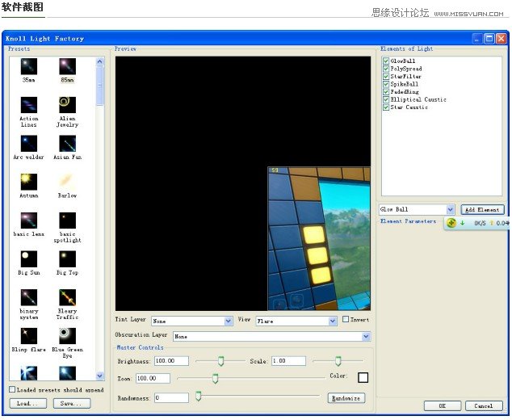The width and height of the screenshot is (512, 420).
Task: Click the green network speed widget icon
Action: (451, 223)
